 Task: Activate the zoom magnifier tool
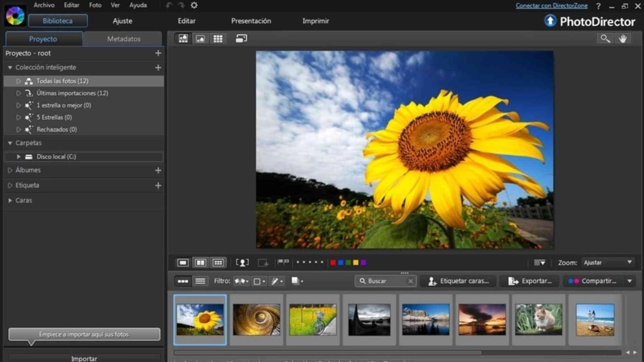[604, 38]
